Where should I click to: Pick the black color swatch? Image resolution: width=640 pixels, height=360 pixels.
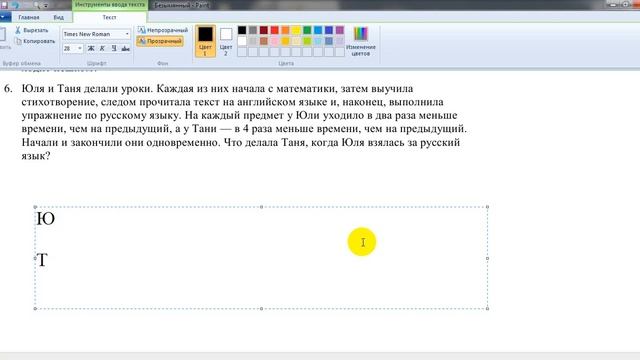click(x=242, y=30)
